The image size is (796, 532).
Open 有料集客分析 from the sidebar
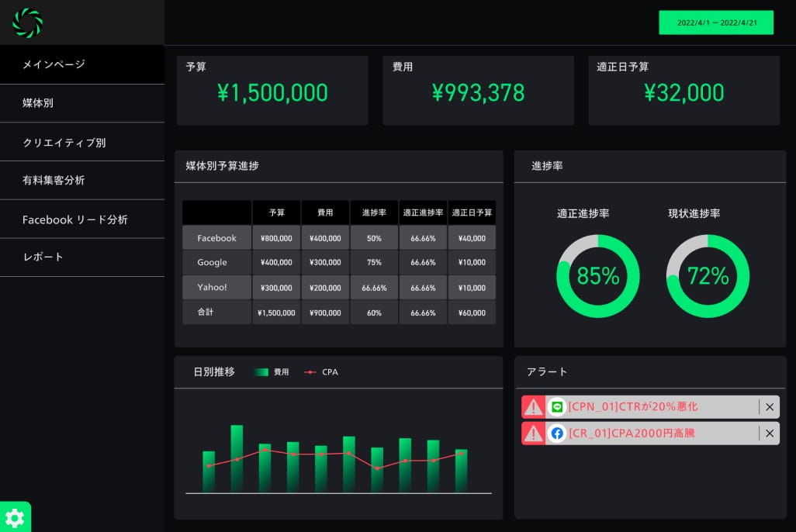click(81, 181)
